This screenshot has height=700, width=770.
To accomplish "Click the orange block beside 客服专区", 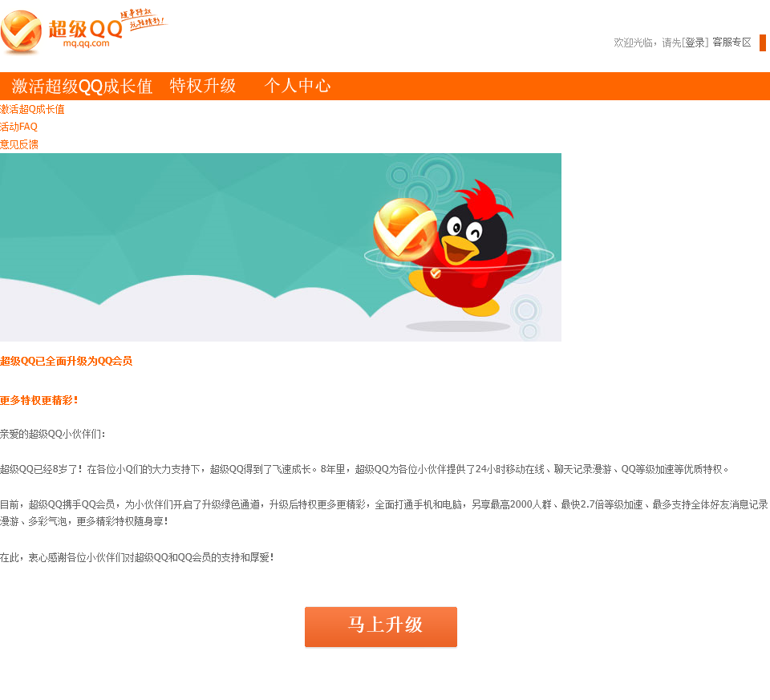I will coord(763,42).
